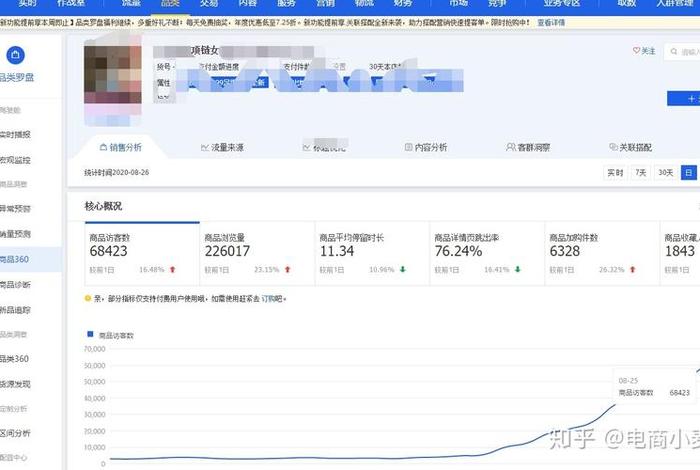This screenshot has width=700, height=470.
Task: Select the 商品详情页跳出率 metric card
Action: click(x=487, y=253)
